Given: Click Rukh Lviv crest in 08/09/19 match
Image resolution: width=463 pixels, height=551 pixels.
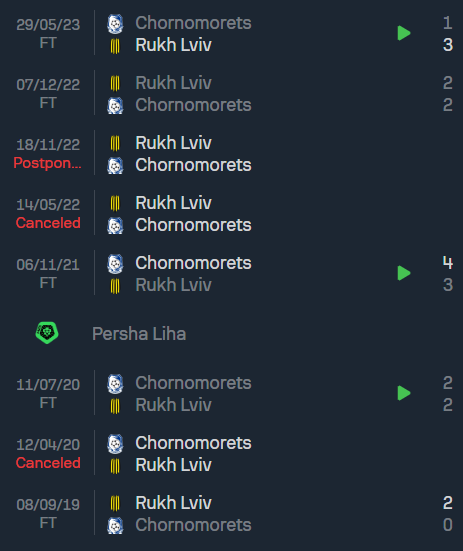Looking at the screenshot, I should (115, 504).
